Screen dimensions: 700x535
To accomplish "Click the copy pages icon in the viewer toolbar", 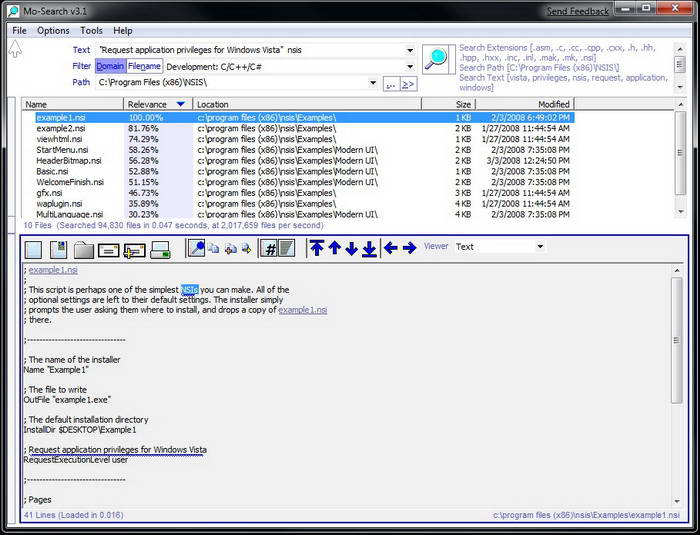I will click(x=214, y=248).
